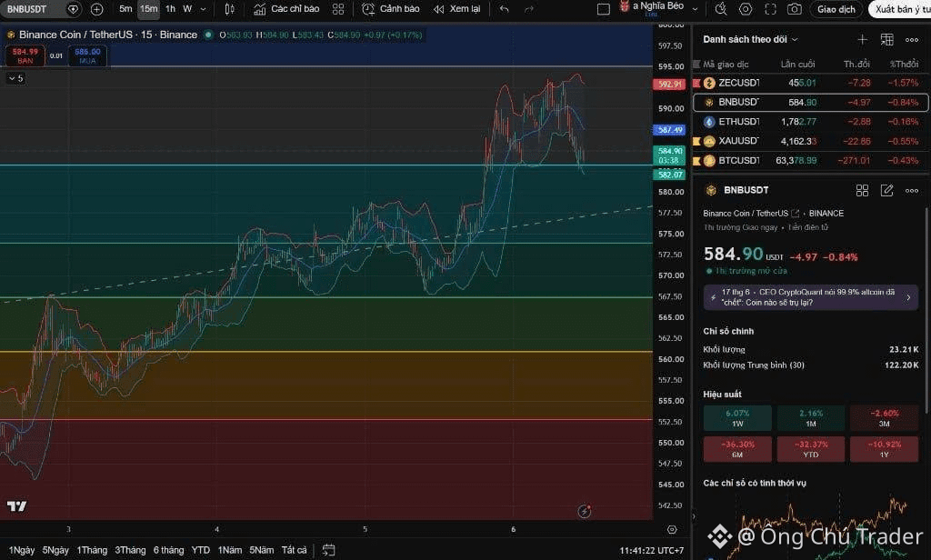
Task: Click the add symbol compare plus icon
Action: pyautogui.click(x=96, y=9)
